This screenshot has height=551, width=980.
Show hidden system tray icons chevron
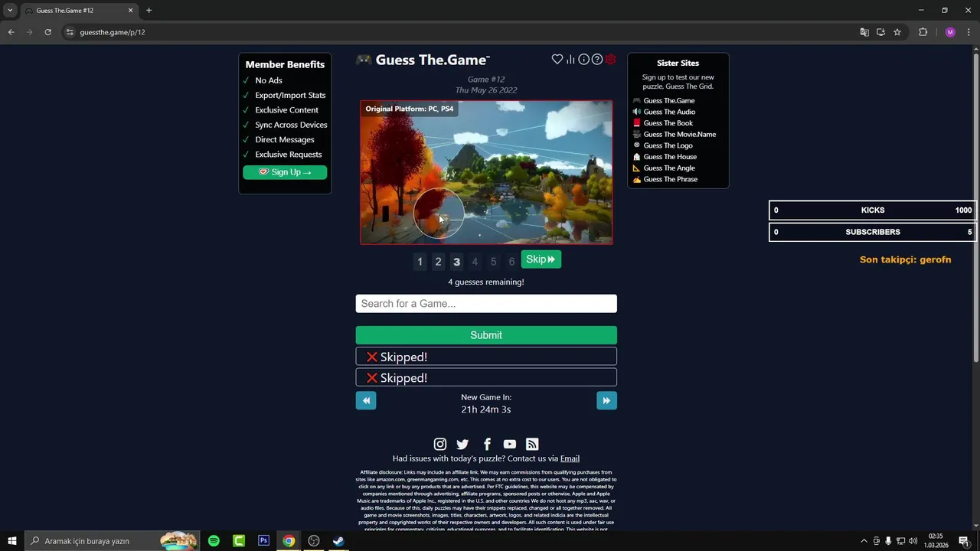pyautogui.click(x=864, y=541)
